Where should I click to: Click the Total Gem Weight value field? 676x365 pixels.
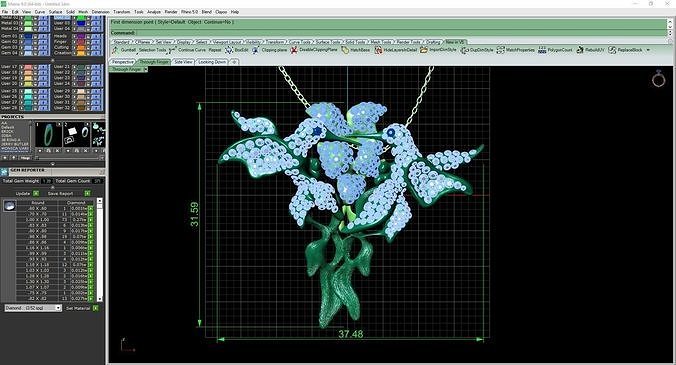point(47,181)
